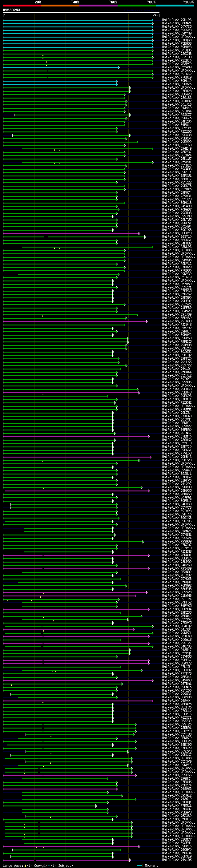Select hit UniRef100_Q39031
This screenshot has height=868, width=197.
point(177,196)
